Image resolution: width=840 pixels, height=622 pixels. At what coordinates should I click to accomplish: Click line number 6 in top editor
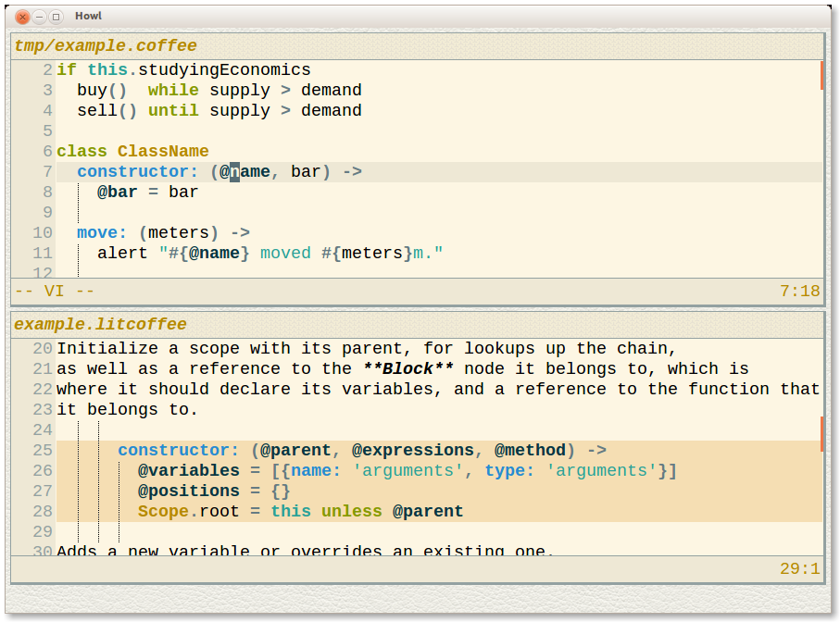click(47, 151)
